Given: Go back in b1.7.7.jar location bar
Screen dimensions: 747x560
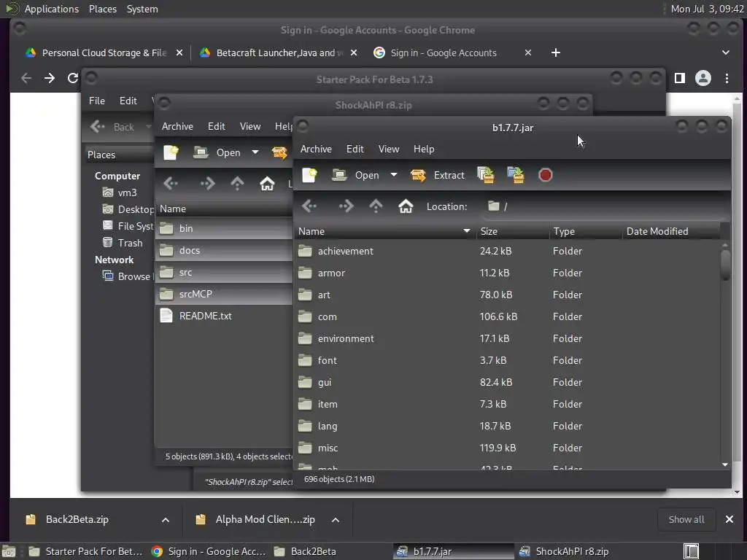Looking at the screenshot, I should click(309, 206).
